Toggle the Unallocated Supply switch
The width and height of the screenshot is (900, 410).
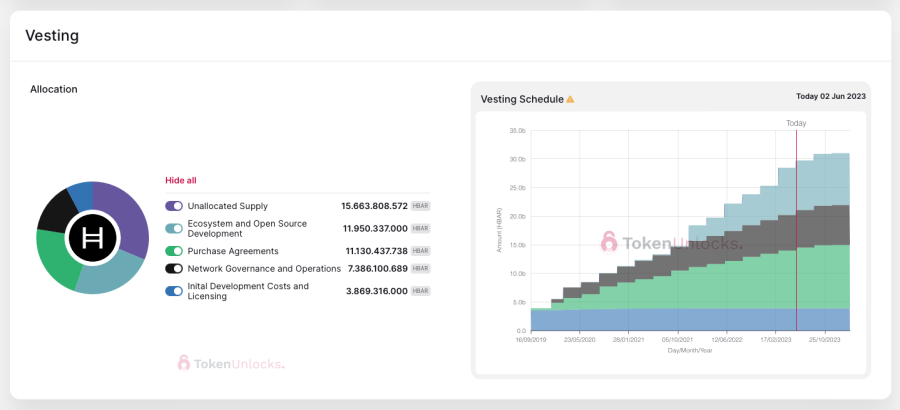pyautogui.click(x=174, y=206)
